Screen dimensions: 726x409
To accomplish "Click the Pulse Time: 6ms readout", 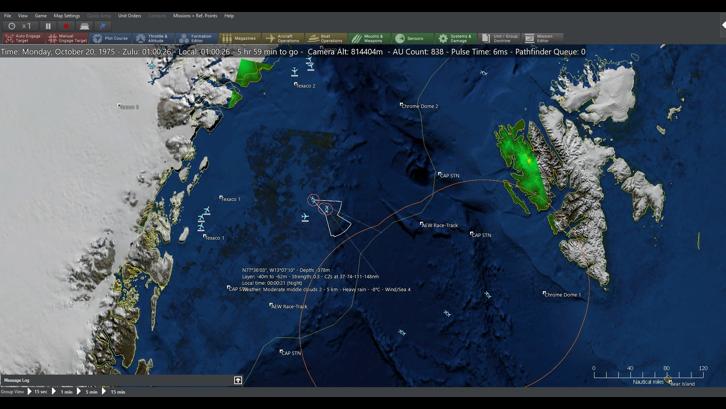I will click(x=479, y=52).
